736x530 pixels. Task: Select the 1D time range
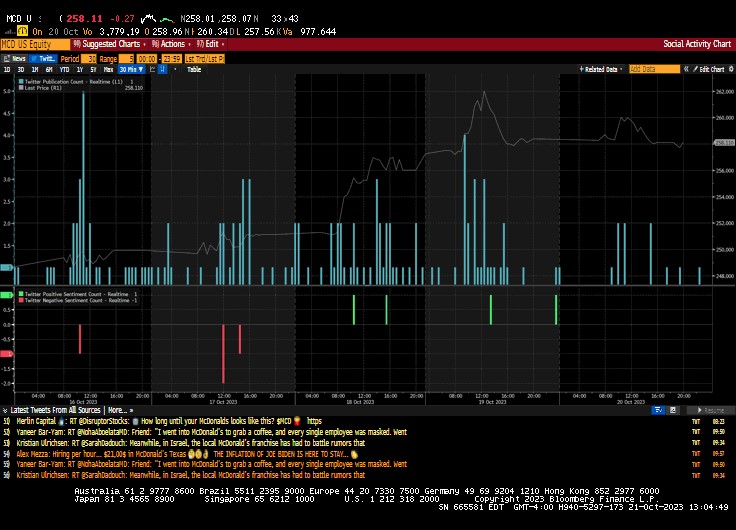(7, 69)
